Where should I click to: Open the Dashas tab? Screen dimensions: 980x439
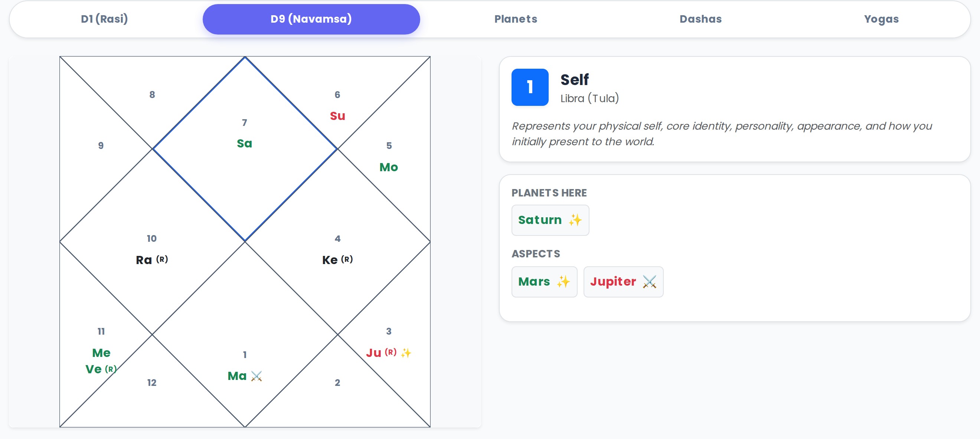coord(700,19)
